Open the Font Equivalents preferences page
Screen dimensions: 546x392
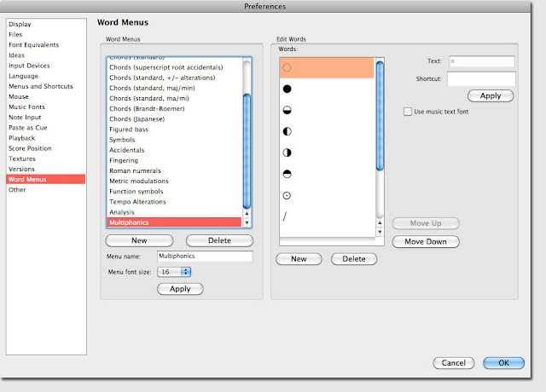34,45
